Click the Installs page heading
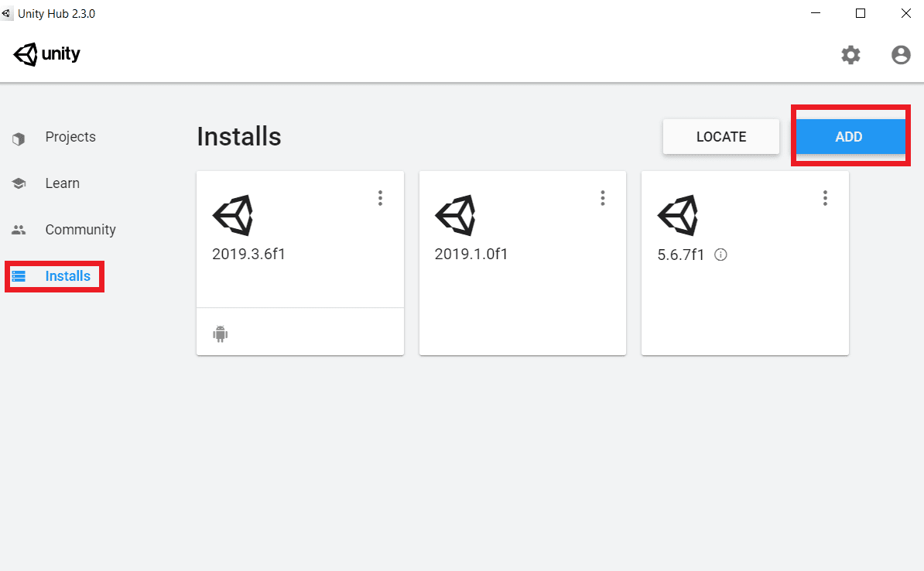 click(238, 137)
